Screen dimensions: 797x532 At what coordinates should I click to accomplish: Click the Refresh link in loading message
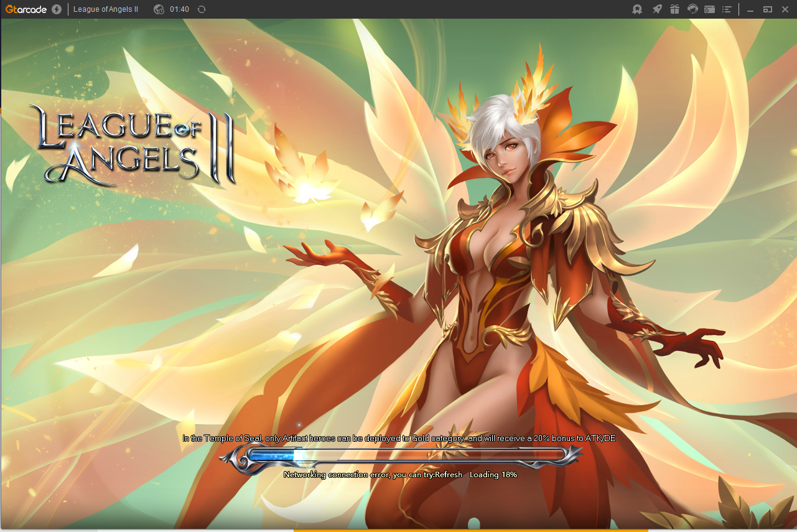tap(449, 475)
